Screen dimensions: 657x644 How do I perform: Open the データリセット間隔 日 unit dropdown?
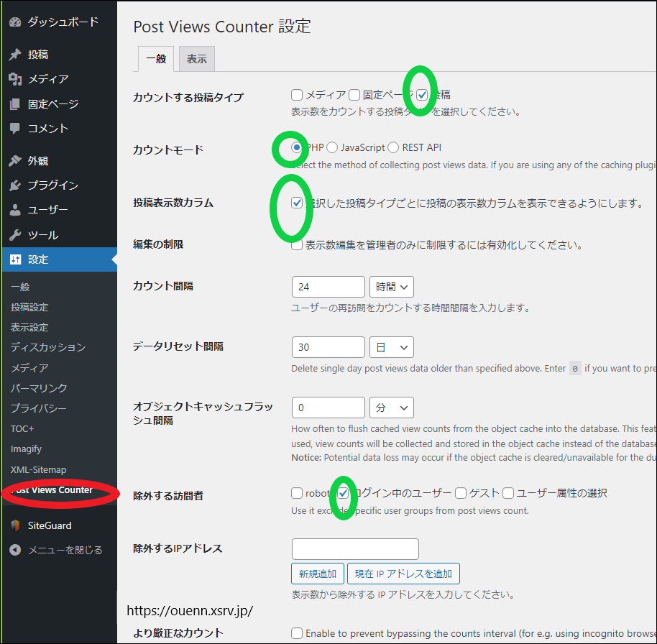click(x=392, y=347)
